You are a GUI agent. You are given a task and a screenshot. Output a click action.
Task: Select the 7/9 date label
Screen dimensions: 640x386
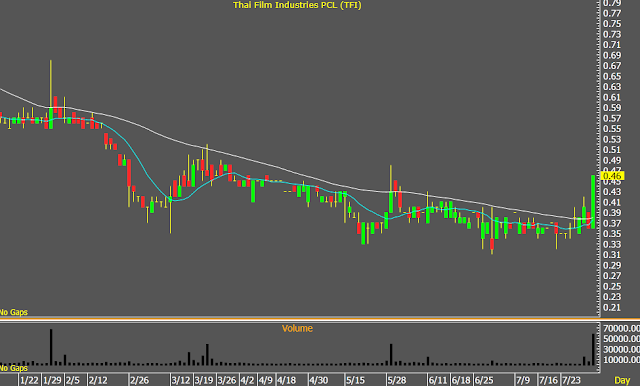(523, 380)
